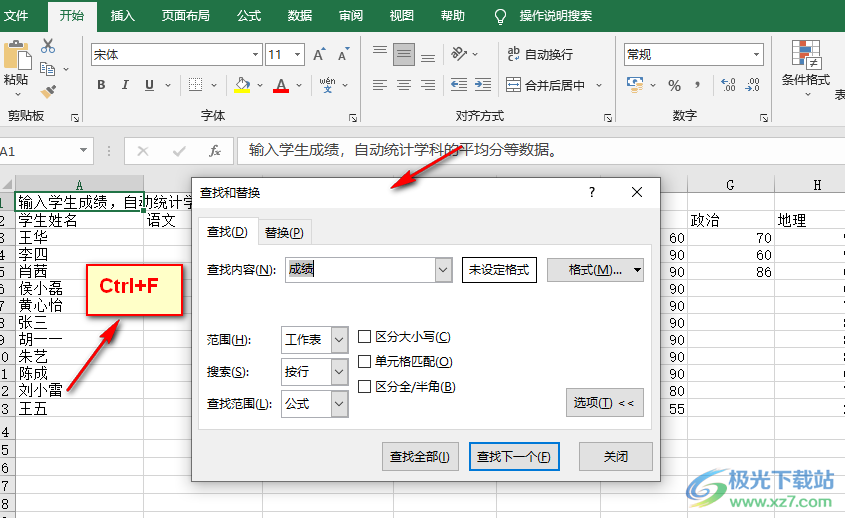Open 条件格式 conditional formatting
The width and height of the screenshot is (845, 518).
pos(806,67)
